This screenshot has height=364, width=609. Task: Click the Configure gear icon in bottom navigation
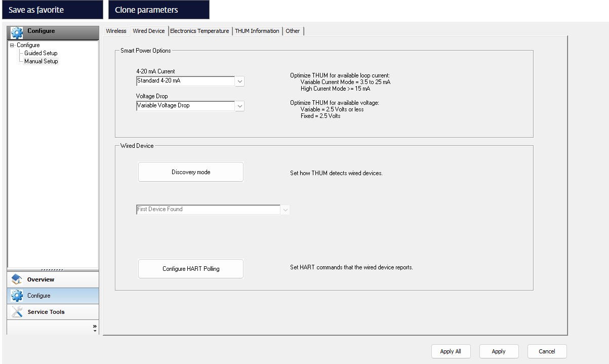[17, 296]
